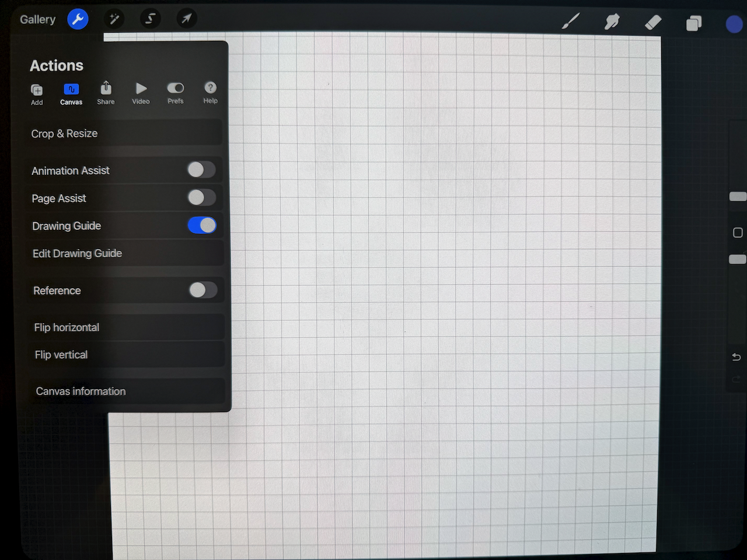Return to the Gallery
This screenshot has width=747, height=560.
[x=37, y=19]
